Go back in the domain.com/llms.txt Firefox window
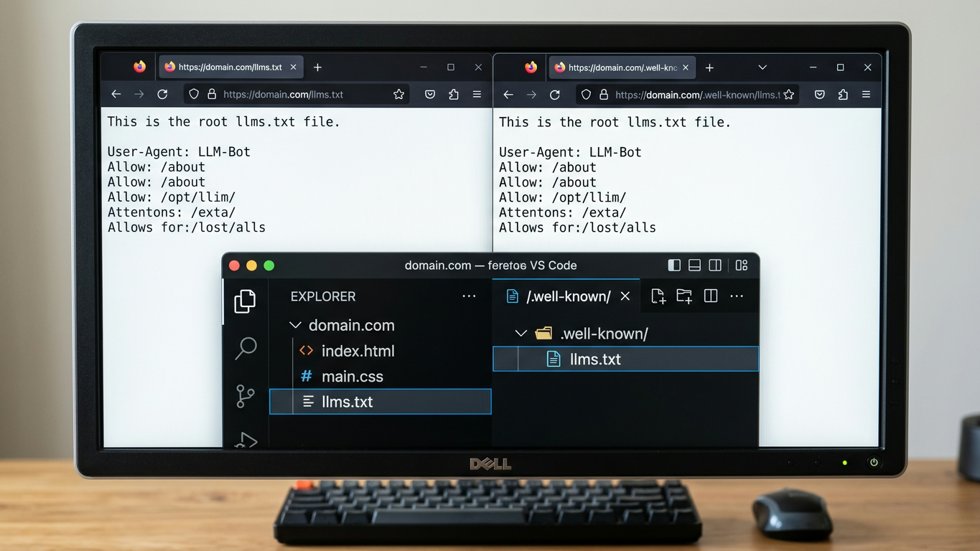 coord(116,94)
